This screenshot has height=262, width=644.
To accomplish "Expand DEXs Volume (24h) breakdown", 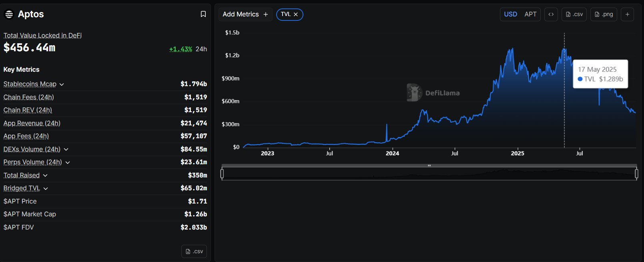I will pos(66,149).
